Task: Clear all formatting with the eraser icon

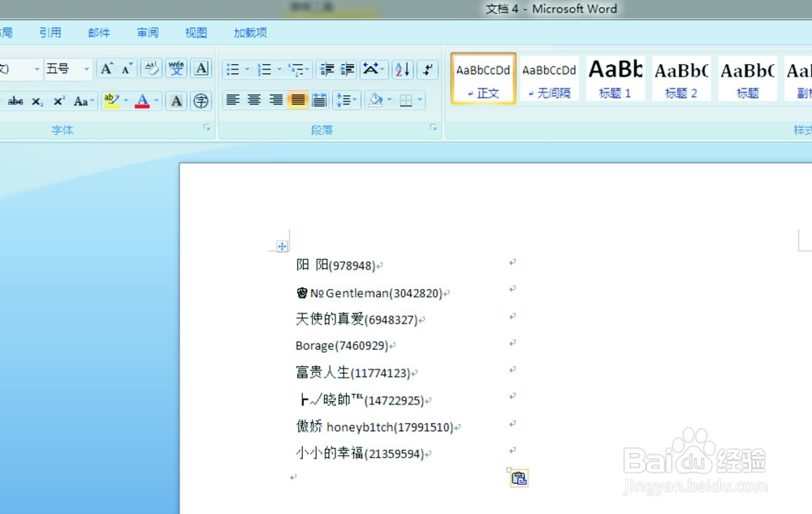Action: coord(151,68)
